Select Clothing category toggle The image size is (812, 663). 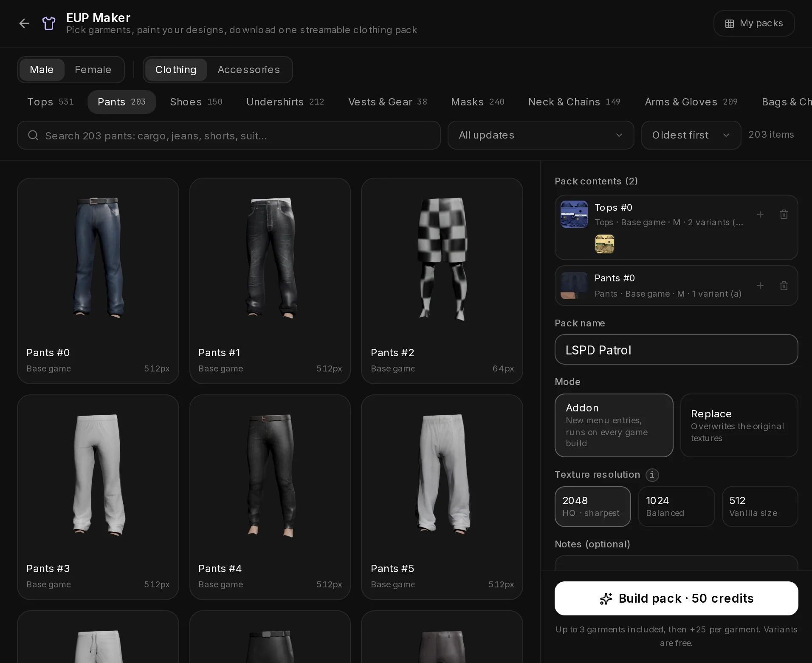click(176, 70)
